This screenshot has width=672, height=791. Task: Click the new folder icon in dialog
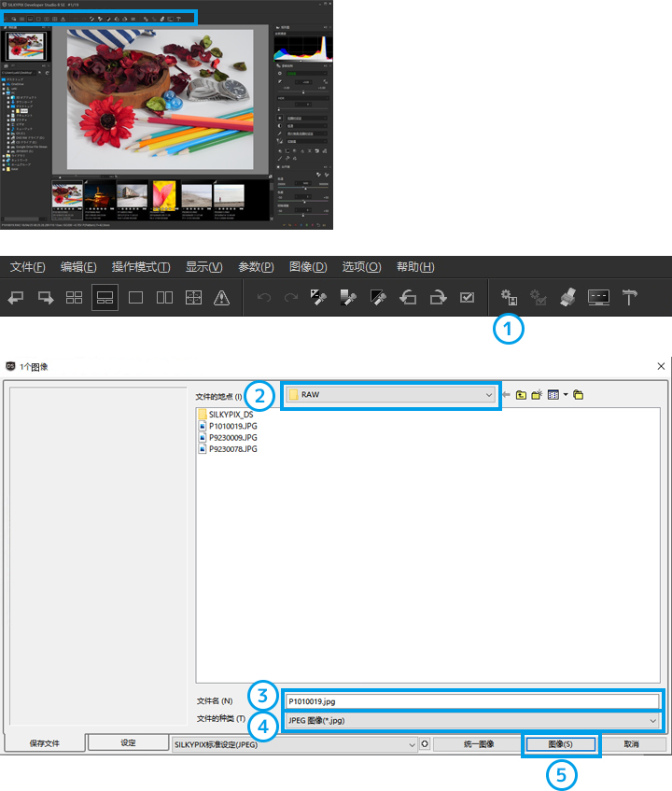coord(538,395)
